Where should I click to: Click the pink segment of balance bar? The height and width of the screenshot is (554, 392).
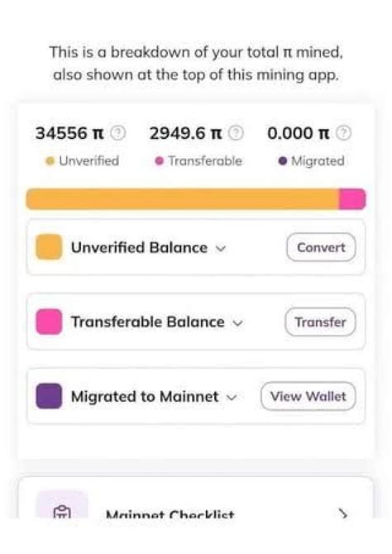(x=352, y=199)
